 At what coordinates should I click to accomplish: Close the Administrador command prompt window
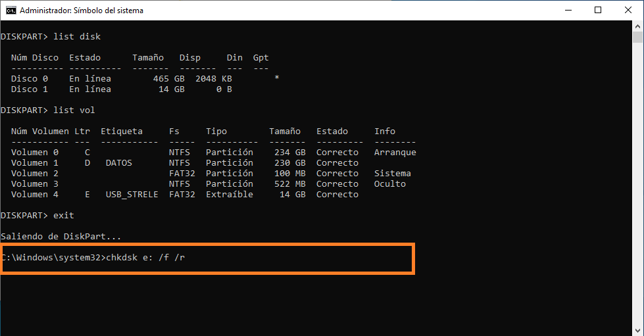click(x=628, y=10)
